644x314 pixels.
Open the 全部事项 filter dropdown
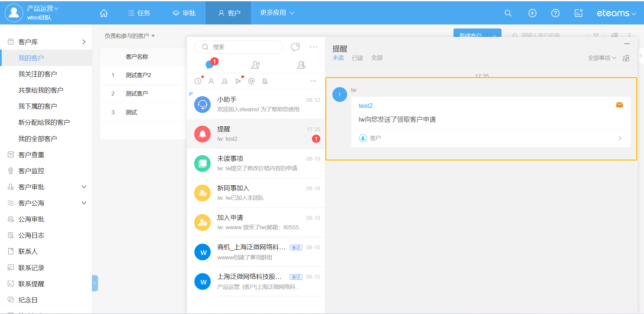pyautogui.click(x=602, y=58)
